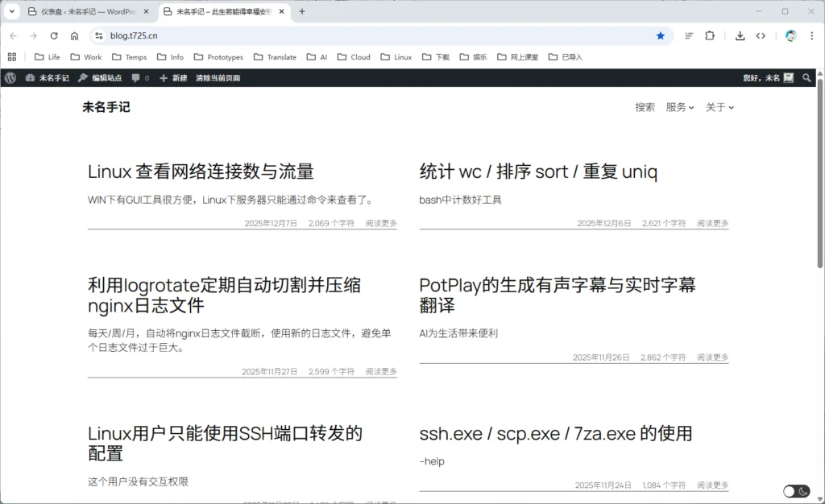Click the address bar URL field
Viewport: 825px width, 504px height.
pos(363,35)
